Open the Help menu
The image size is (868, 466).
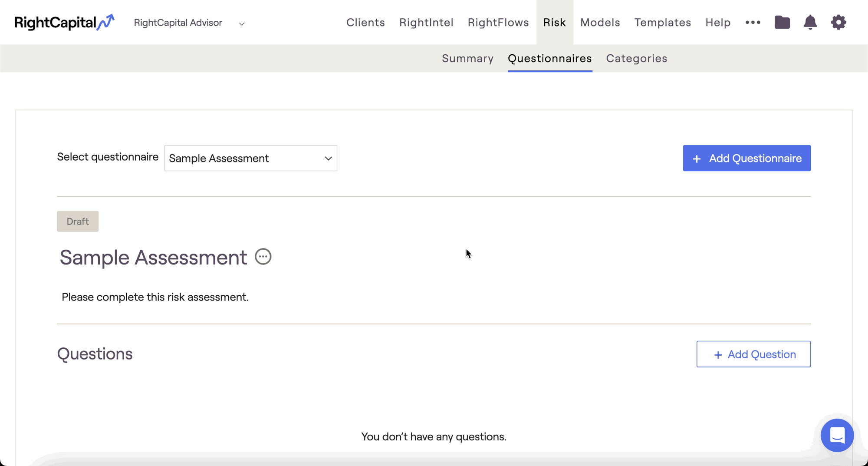[718, 22]
